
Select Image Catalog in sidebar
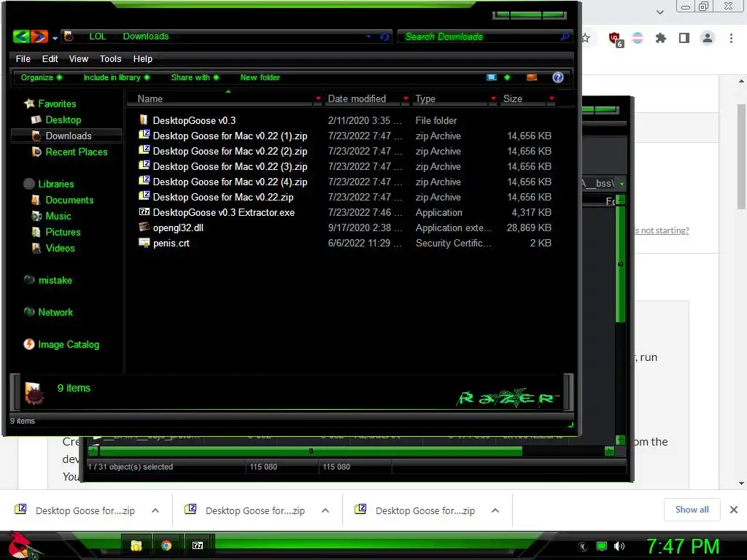(x=69, y=344)
